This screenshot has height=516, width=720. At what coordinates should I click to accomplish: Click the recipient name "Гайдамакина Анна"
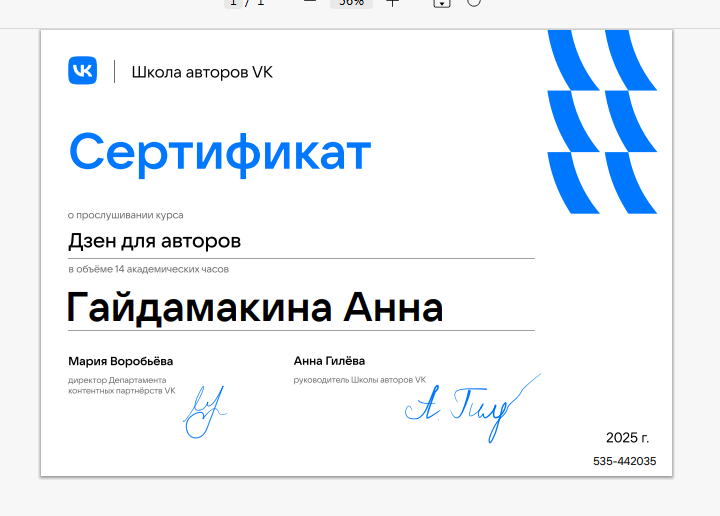click(255, 308)
